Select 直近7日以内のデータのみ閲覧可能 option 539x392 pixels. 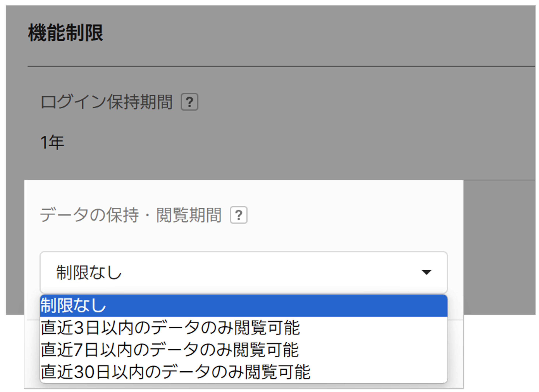click(x=170, y=350)
